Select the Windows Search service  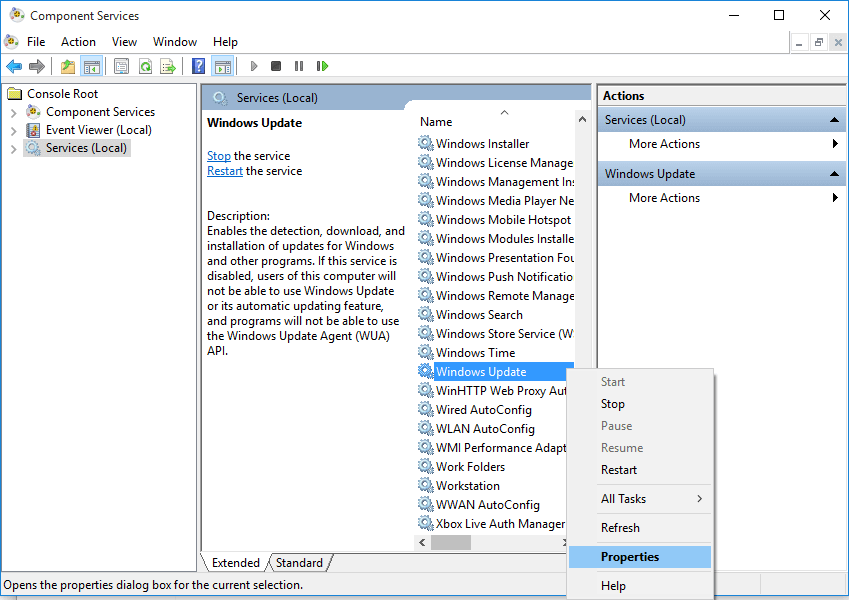tap(478, 314)
